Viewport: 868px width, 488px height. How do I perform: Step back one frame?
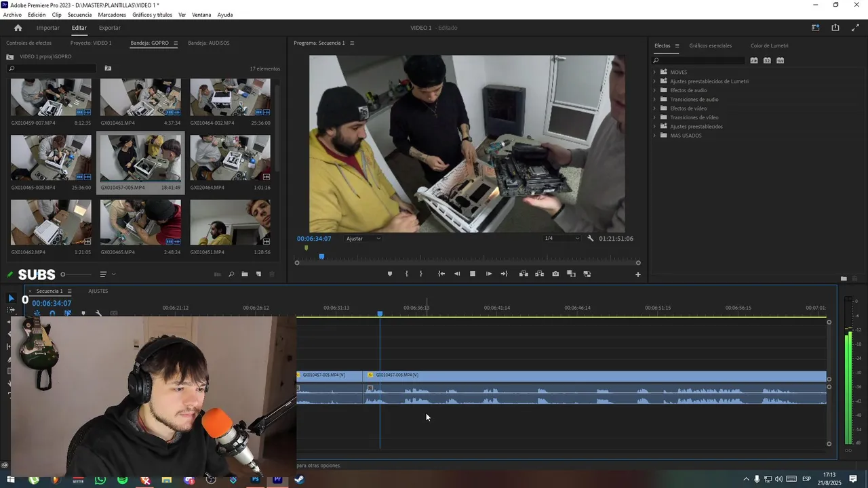point(457,274)
